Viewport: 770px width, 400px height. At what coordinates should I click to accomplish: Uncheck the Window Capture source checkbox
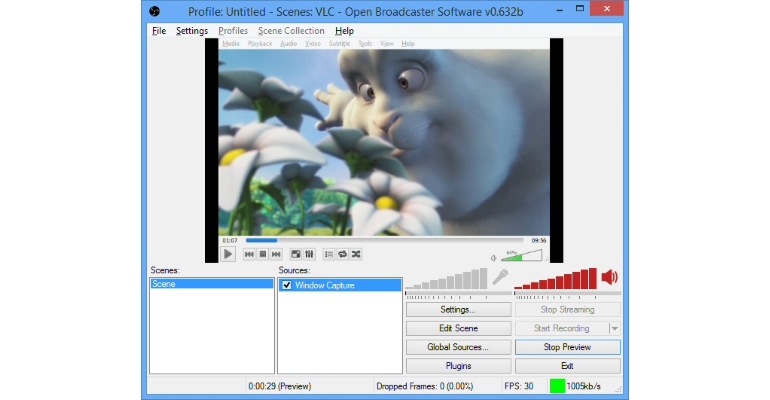[x=287, y=285]
